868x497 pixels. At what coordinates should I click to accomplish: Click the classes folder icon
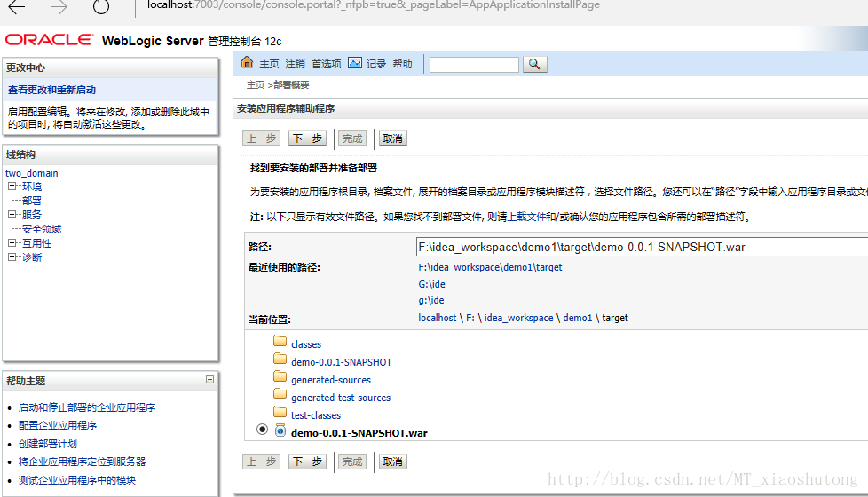click(x=280, y=342)
